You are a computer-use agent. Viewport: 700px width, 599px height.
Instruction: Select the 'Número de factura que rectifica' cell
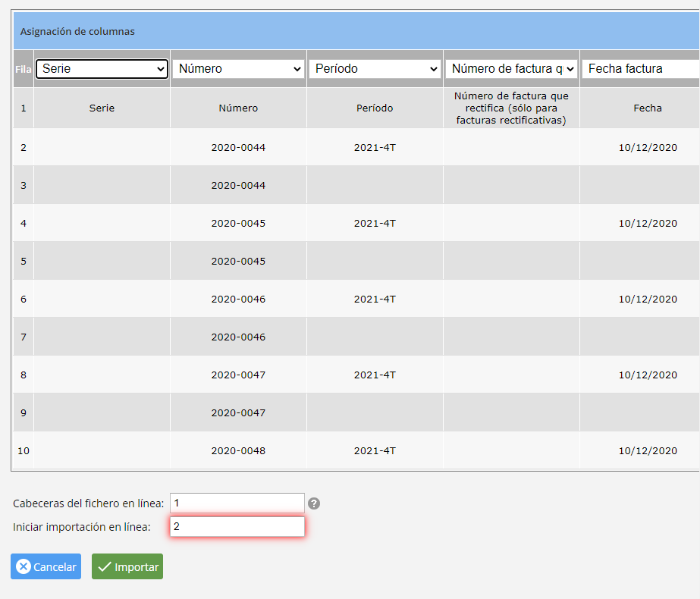point(512,108)
